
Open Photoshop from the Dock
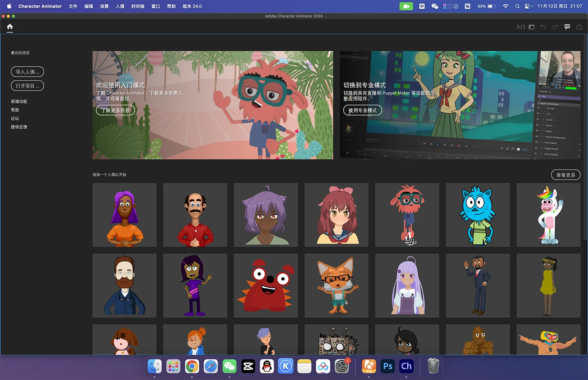tap(388, 366)
